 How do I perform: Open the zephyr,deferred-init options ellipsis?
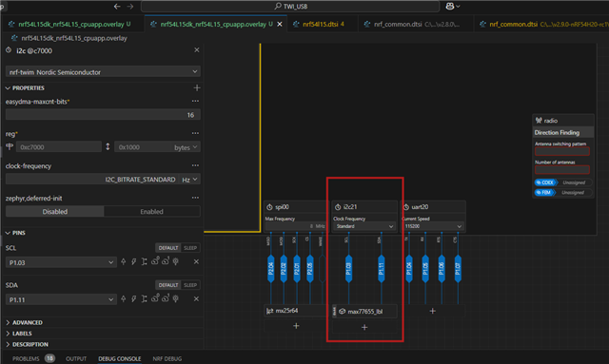[195, 198]
